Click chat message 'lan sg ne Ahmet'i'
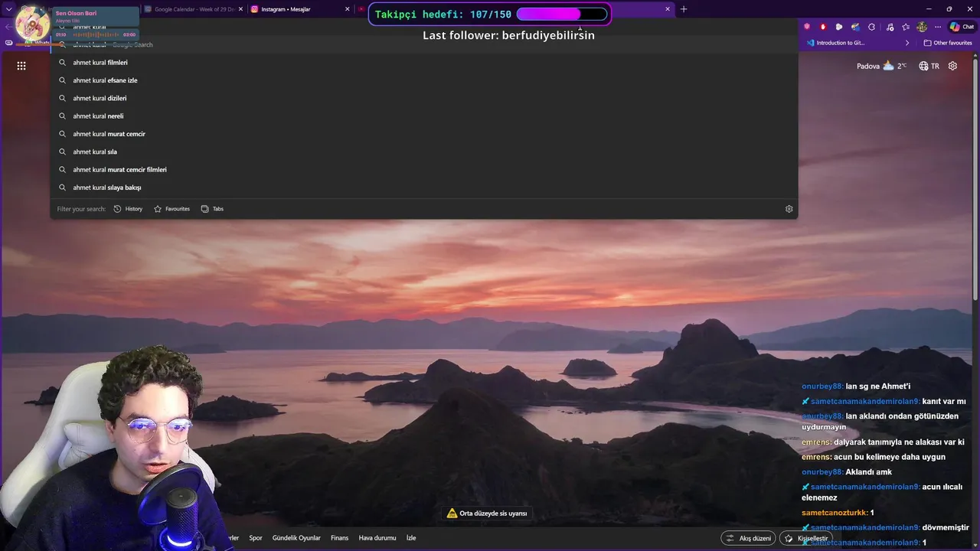The width and height of the screenshot is (980, 551). coord(877,386)
